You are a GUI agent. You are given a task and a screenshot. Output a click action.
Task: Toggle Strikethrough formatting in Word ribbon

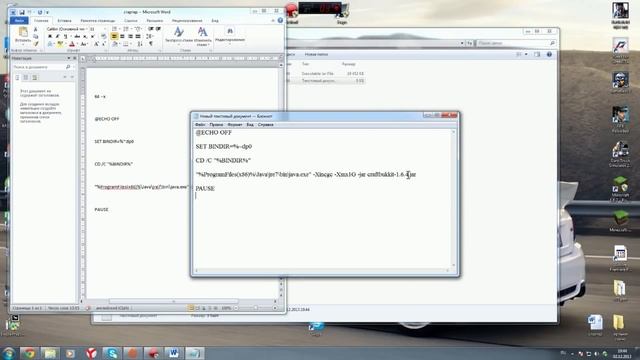coord(78,36)
